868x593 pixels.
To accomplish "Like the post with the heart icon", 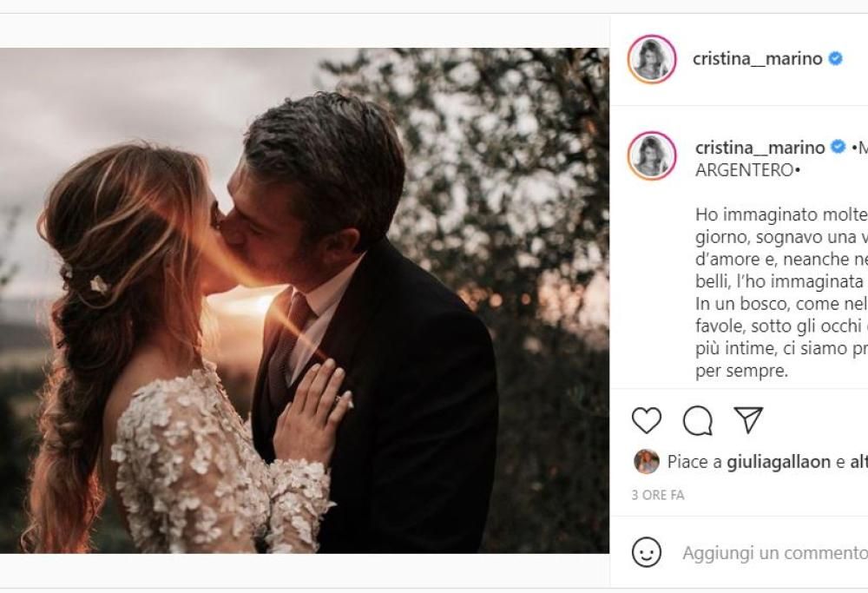I will coord(647,420).
